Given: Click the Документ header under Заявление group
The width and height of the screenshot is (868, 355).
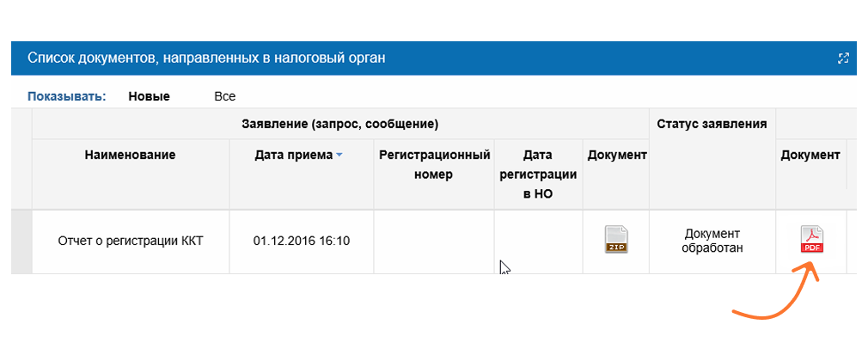Looking at the screenshot, I should (x=617, y=156).
